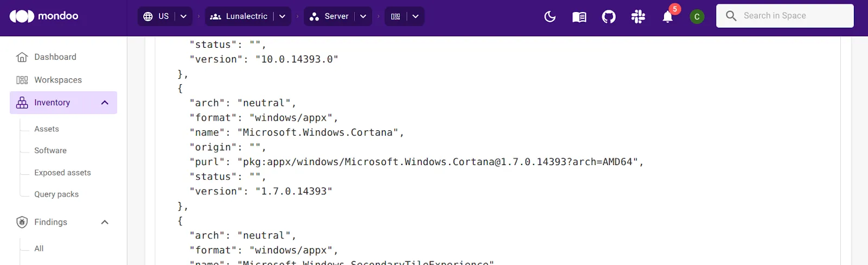Open All under Findings
The image size is (868, 265).
point(39,249)
